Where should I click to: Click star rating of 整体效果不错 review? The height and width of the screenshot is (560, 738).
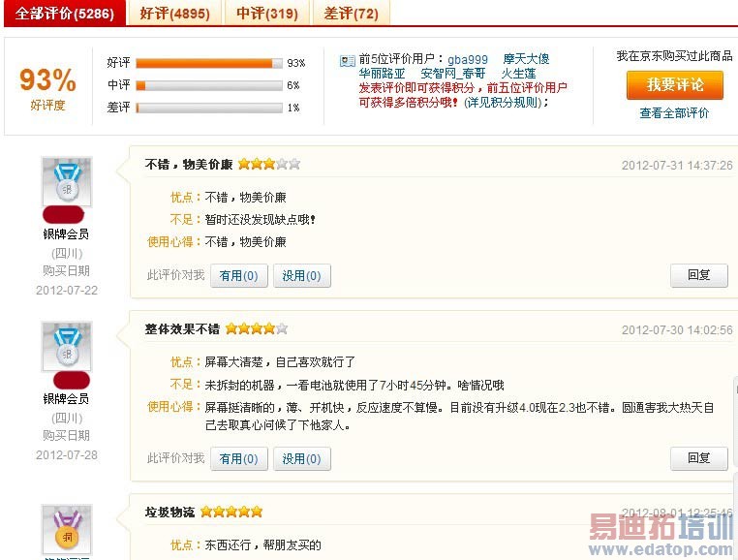click(x=257, y=328)
